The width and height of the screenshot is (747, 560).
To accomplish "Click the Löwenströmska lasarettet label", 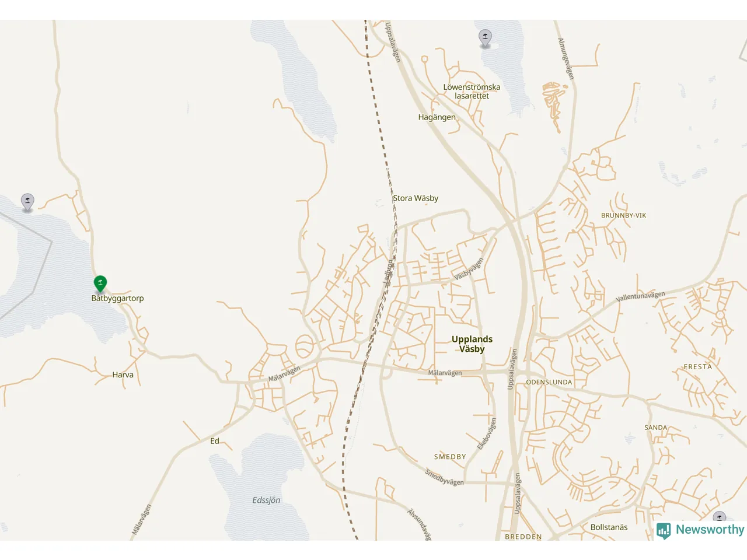I will 472,92.
